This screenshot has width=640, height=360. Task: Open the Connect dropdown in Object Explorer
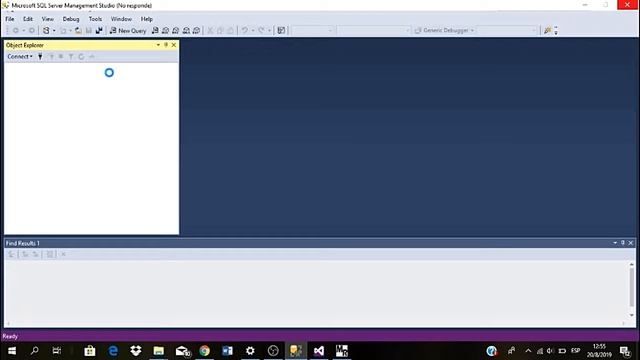[20, 56]
